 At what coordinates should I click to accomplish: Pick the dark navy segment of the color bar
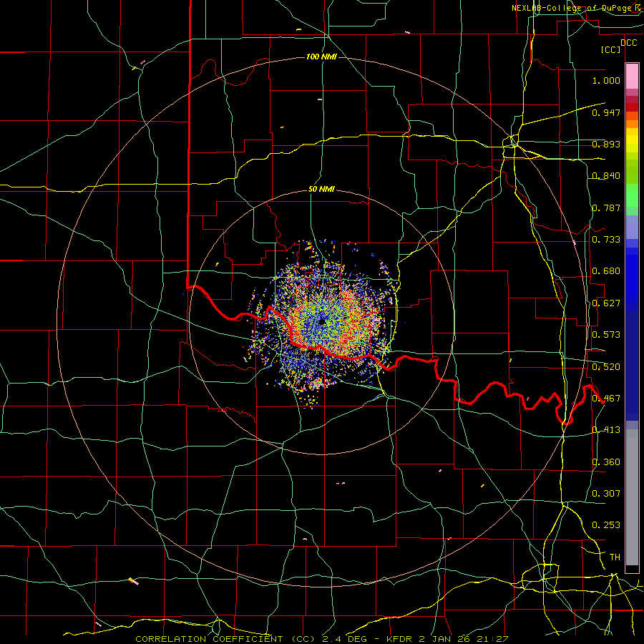pos(632,366)
